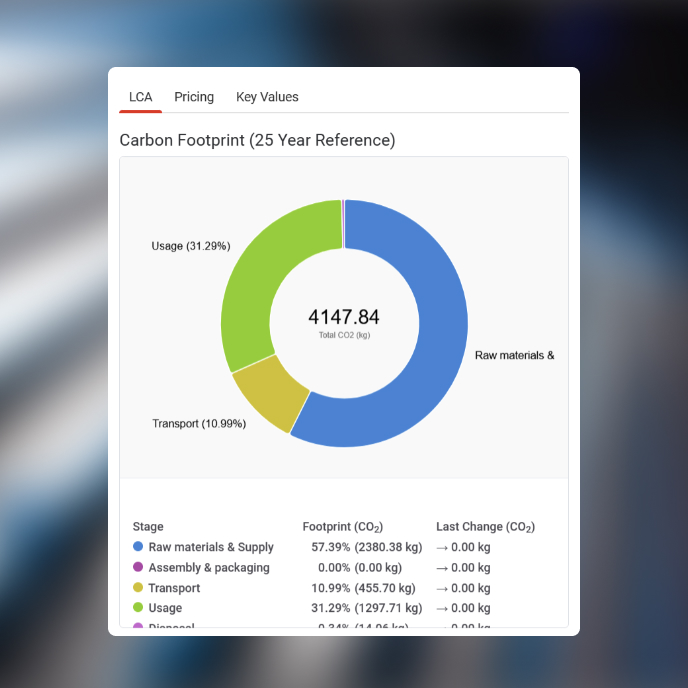The width and height of the screenshot is (688, 688).
Task: Click blue legend dot for Raw materials & Supply
Action: (138, 547)
